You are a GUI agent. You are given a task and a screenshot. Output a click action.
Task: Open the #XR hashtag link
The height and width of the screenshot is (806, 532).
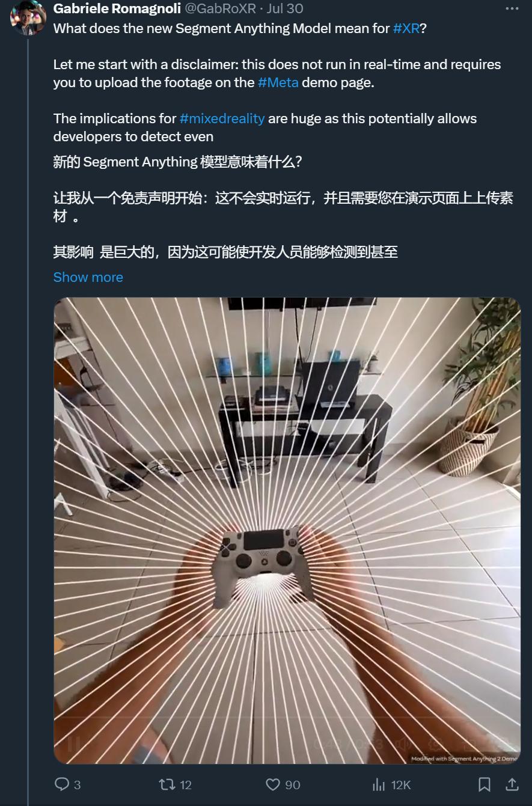406,28
